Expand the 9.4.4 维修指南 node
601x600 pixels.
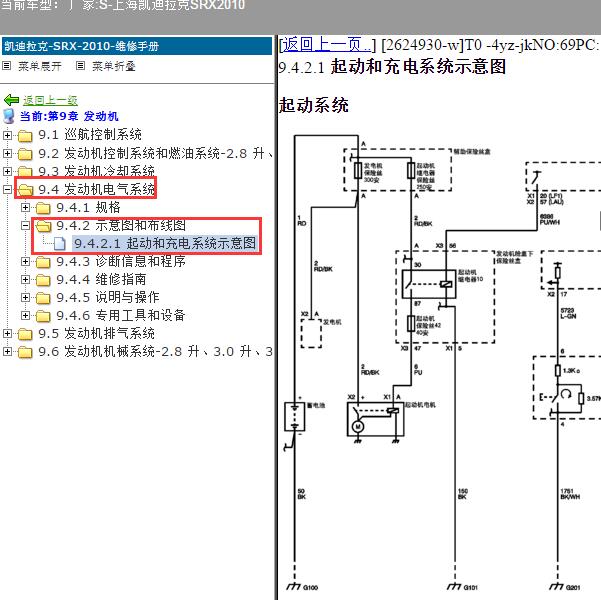click(25, 279)
